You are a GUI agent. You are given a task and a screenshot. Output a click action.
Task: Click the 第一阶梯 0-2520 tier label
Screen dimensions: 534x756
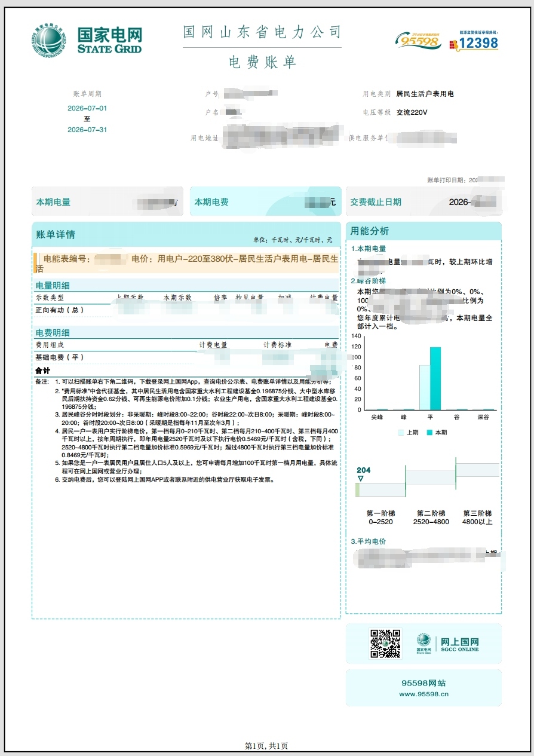[380, 518]
